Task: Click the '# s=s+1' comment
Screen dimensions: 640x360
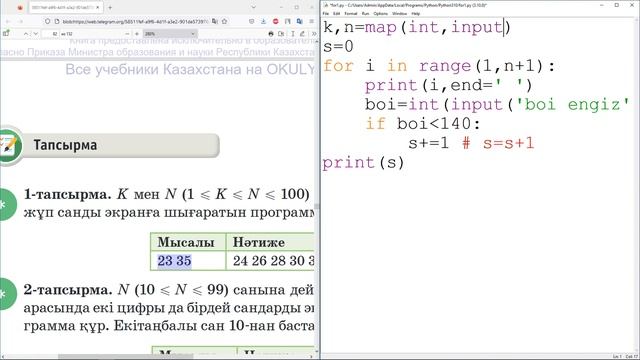Action: (498, 143)
